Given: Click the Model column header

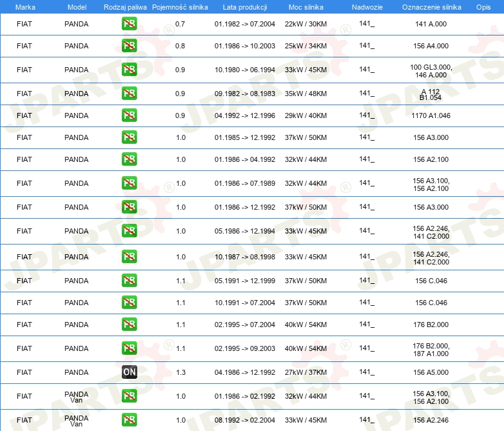Looking at the screenshot, I should tap(77, 7).
